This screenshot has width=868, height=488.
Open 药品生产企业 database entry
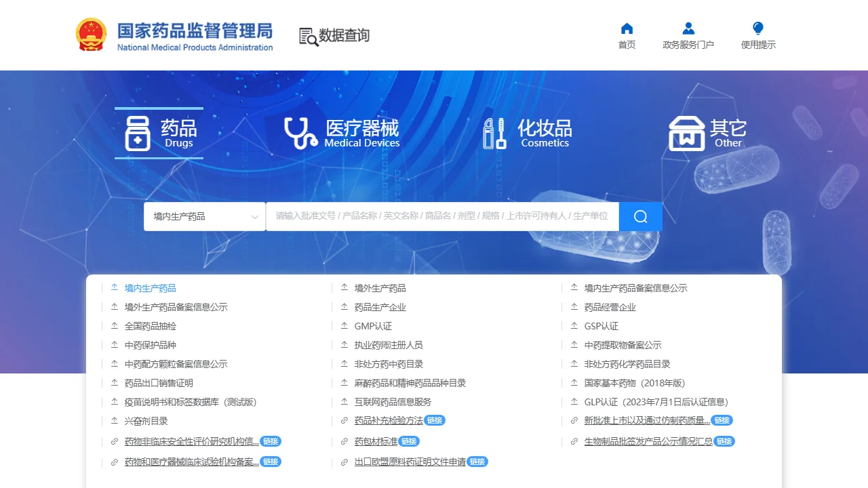click(x=380, y=307)
